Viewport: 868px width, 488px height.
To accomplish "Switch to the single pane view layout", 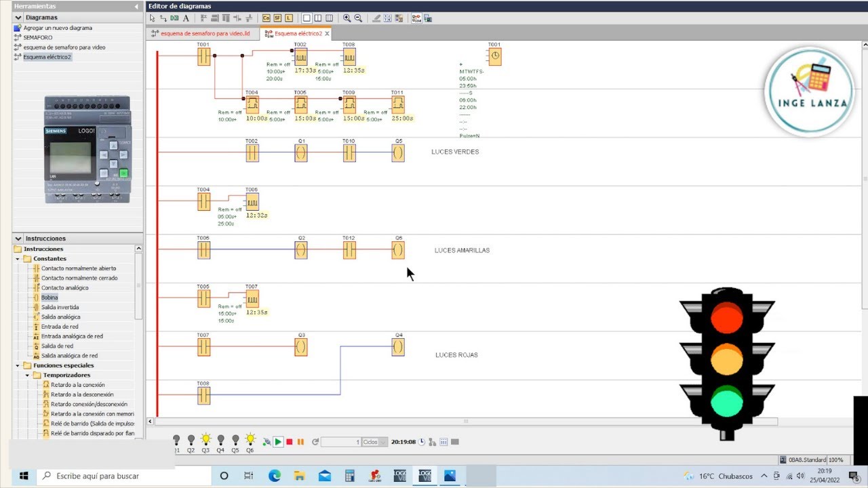I will tap(307, 18).
